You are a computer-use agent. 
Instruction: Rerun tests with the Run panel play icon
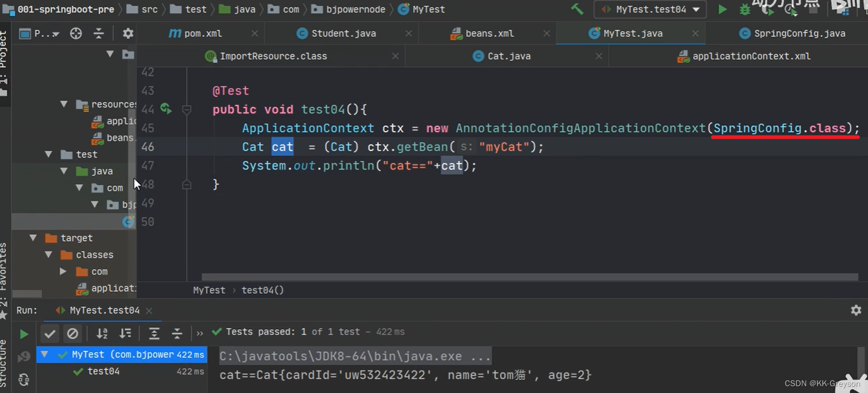[x=24, y=334]
